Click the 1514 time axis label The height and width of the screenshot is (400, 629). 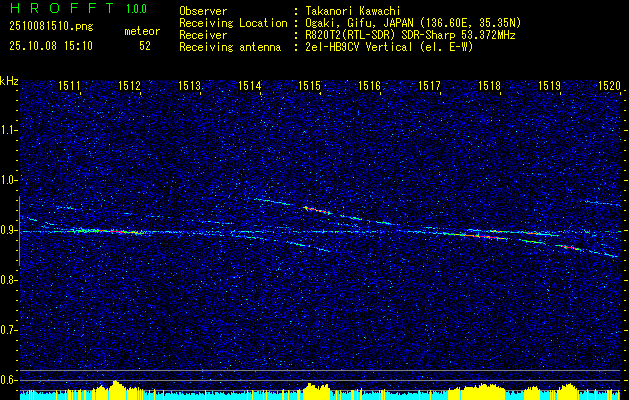[249, 85]
